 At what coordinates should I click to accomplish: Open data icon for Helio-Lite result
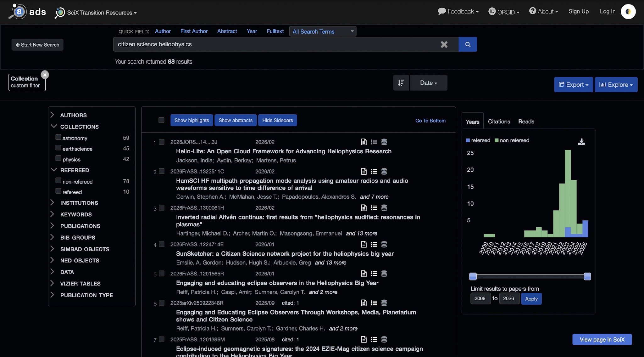(x=384, y=142)
